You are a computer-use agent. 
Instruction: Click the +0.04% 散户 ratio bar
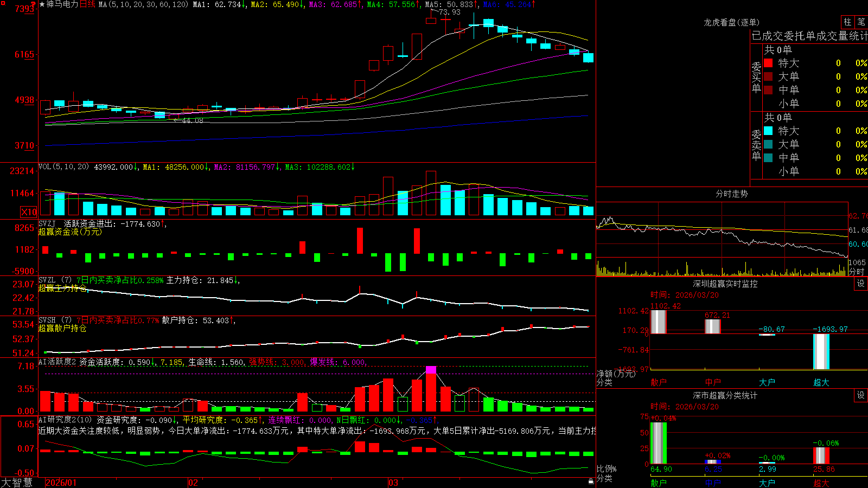pyautogui.click(x=658, y=443)
